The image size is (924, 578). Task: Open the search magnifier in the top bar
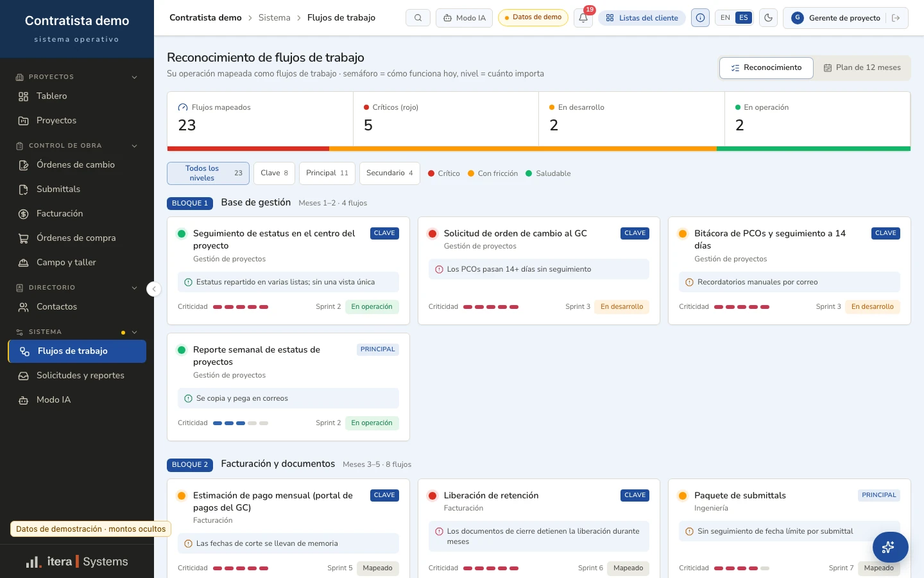(x=418, y=18)
